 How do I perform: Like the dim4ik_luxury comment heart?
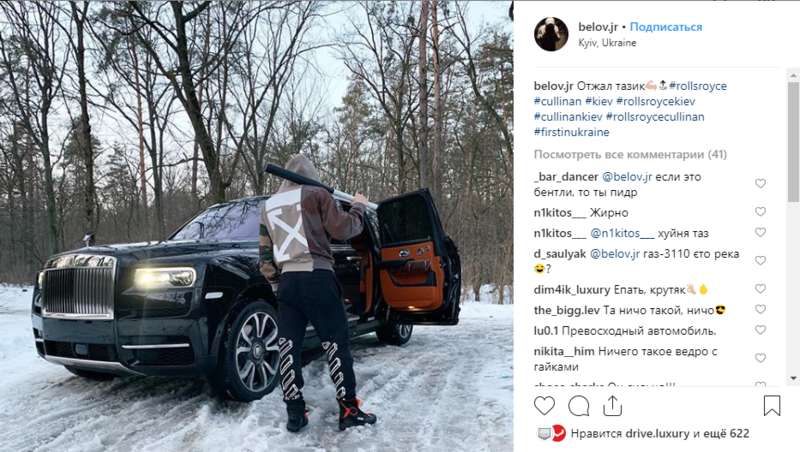pyautogui.click(x=760, y=288)
